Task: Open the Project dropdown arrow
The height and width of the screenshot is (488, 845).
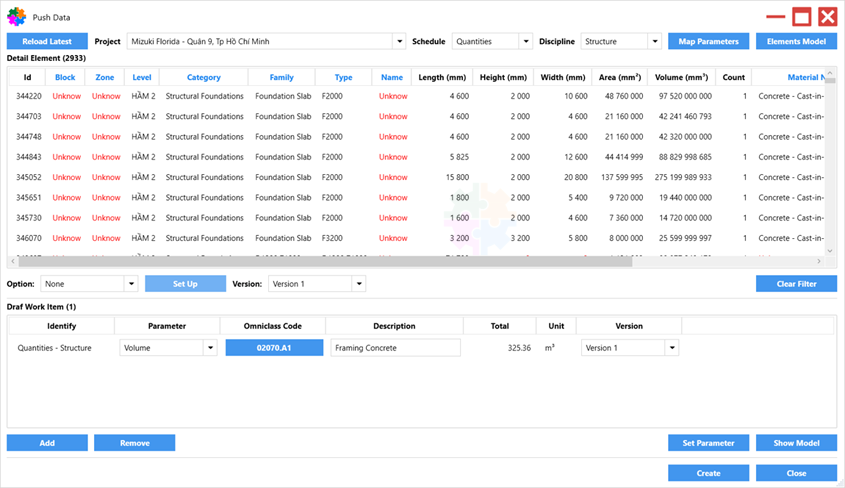Action: click(x=399, y=41)
